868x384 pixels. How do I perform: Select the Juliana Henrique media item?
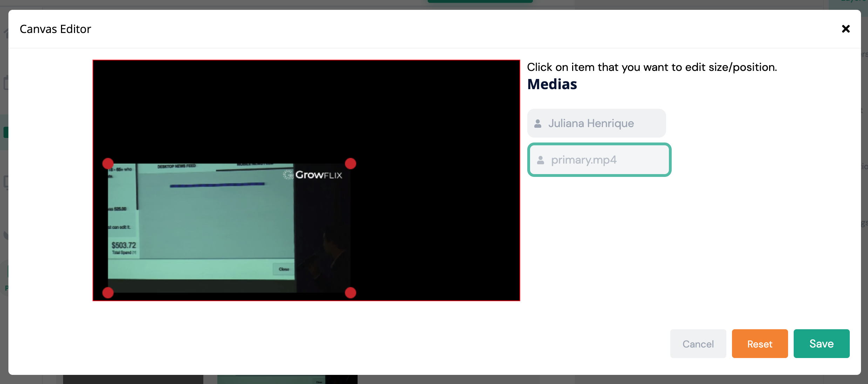(596, 123)
